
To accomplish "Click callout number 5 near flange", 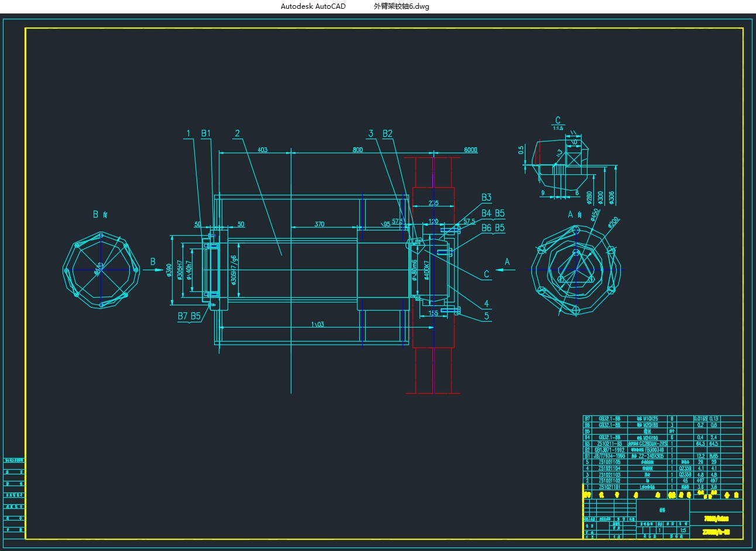I will (486, 316).
